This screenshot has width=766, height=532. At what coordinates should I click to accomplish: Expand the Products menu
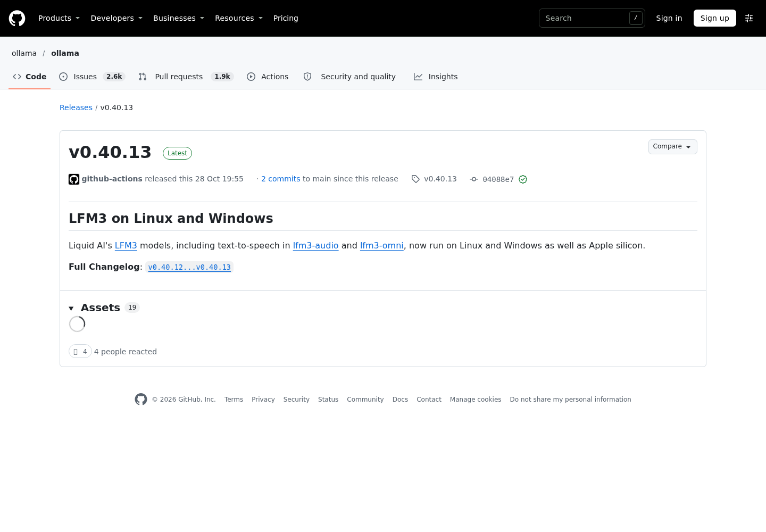[x=59, y=18]
